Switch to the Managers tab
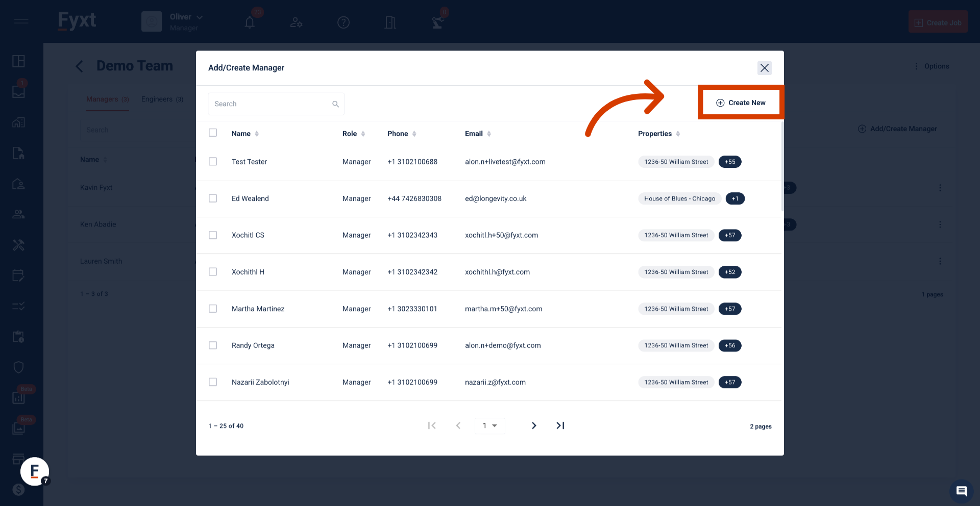Image resolution: width=980 pixels, height=506 pixels. pyautogui.click(x=107, y=99)
